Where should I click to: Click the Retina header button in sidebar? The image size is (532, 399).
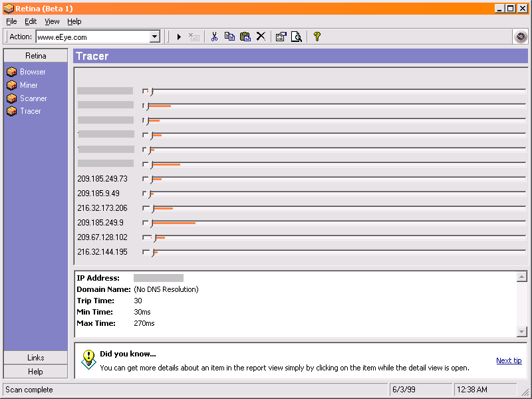[36, 56]
